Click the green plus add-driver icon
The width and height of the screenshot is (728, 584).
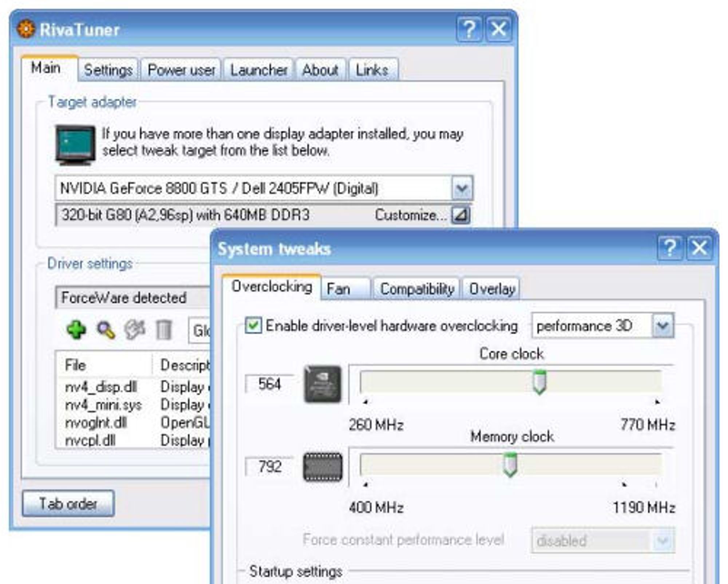76,330
